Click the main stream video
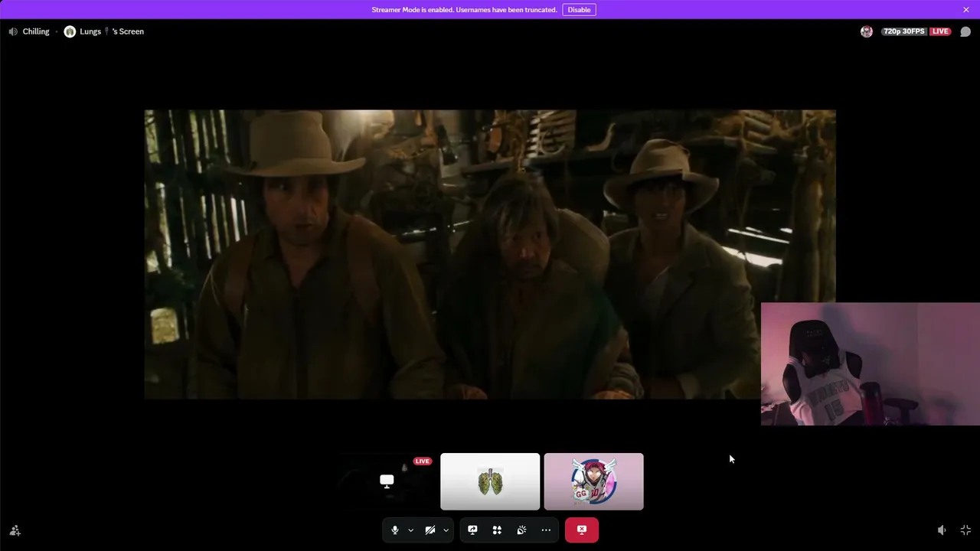This screenshot has width=980, height=551. coord(490,254)
